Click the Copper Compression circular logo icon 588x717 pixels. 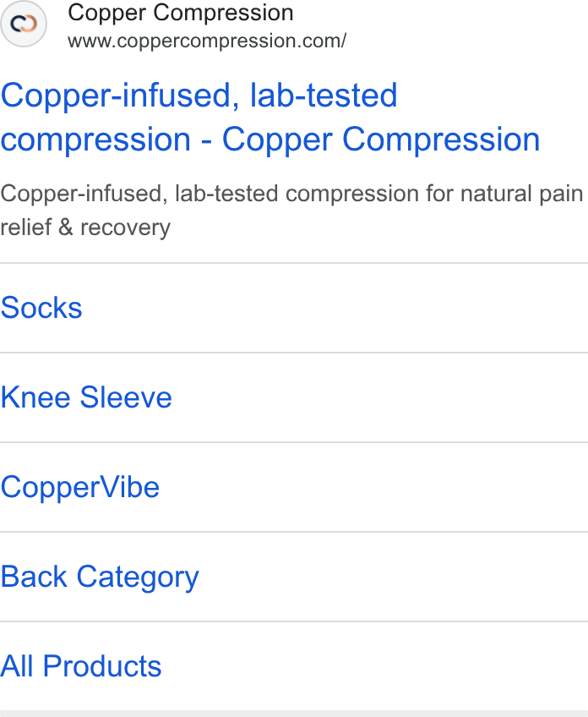[x=24, y=24]
